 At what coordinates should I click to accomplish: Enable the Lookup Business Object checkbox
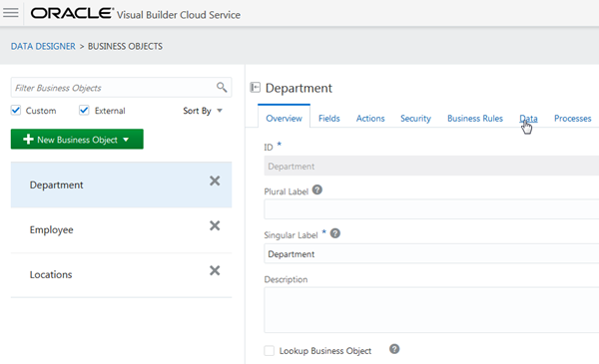point(270,351)
